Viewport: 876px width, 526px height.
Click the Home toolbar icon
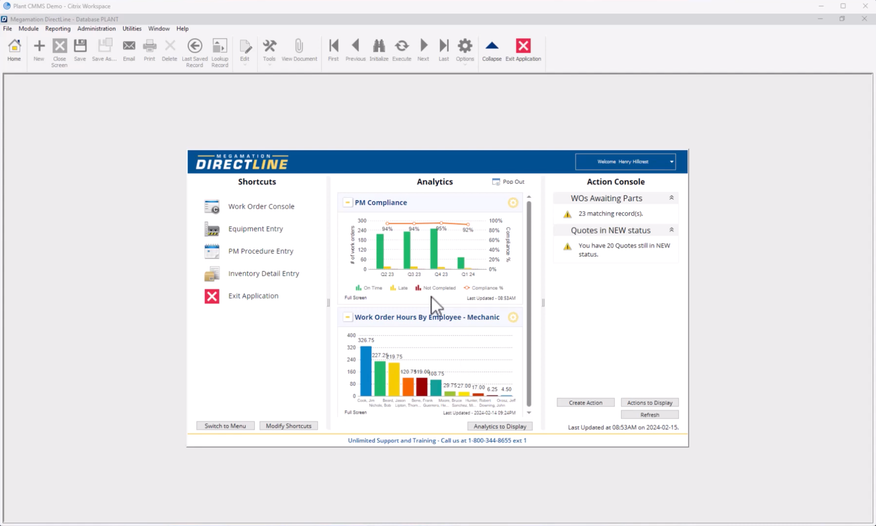click(x=14, y=48)
